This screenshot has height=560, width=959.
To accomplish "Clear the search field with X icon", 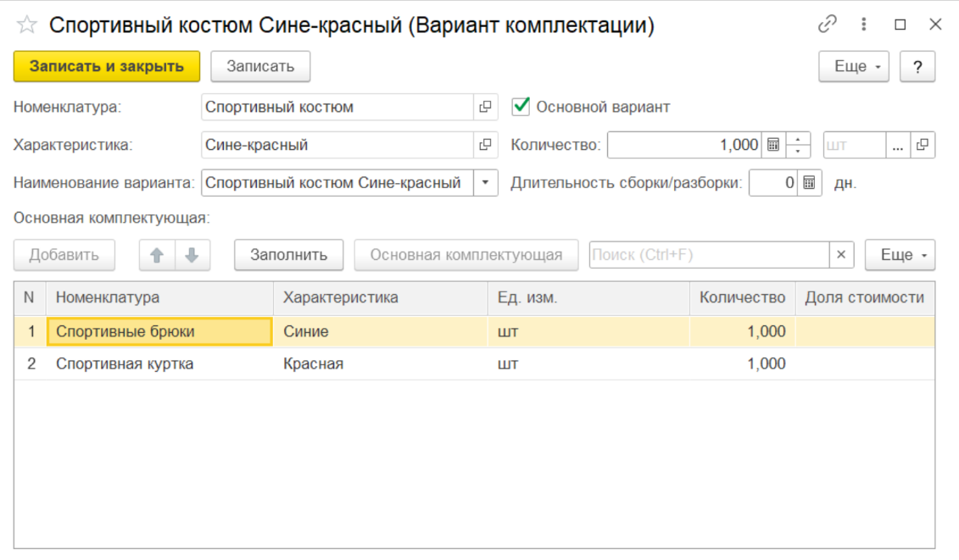I will point(841,255).
